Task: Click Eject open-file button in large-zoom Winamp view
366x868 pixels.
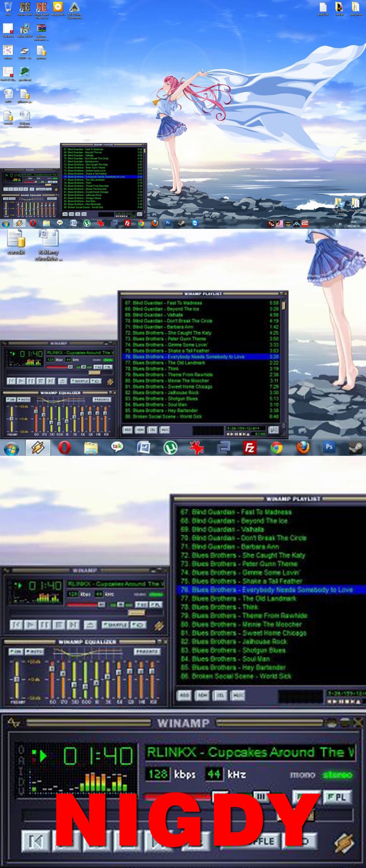Action: pos(90,624)
